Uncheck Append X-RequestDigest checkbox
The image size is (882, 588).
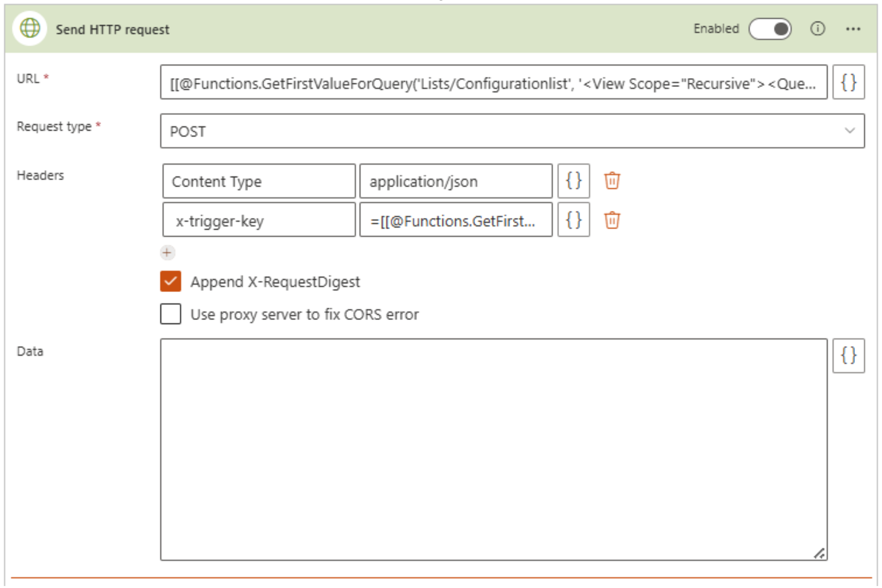coord(170,282)
